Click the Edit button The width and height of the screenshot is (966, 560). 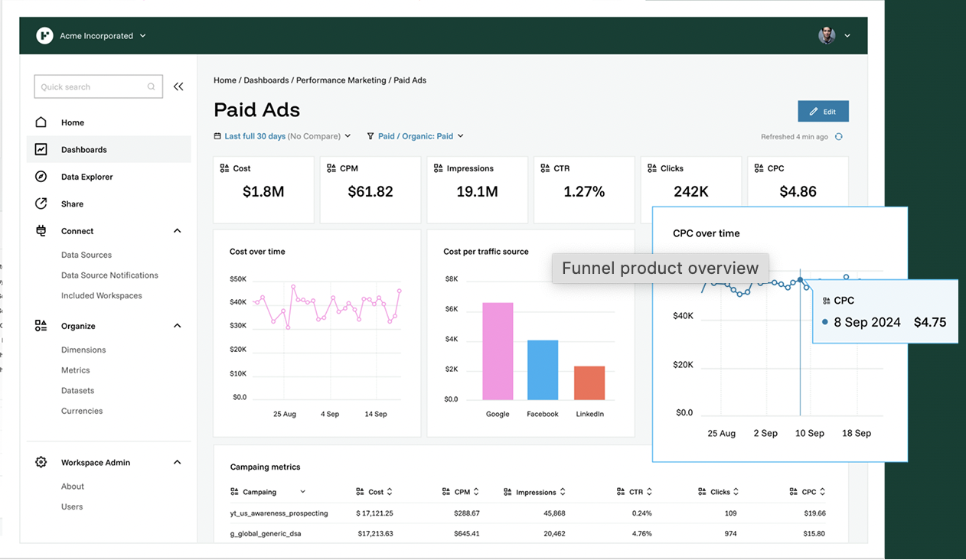click(823, 111)
